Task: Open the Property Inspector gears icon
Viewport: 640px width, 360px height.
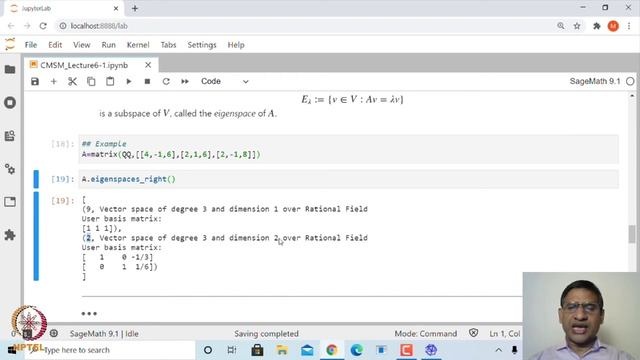Action: (10, 169)
